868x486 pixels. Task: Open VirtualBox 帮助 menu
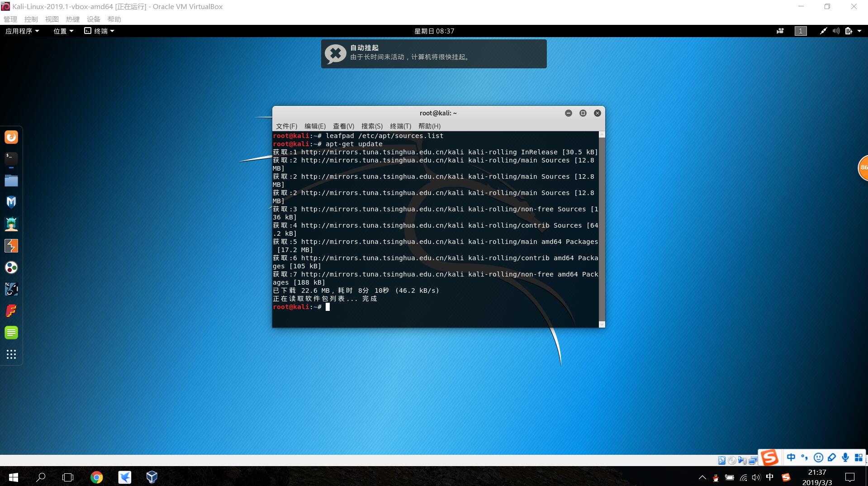114,19
